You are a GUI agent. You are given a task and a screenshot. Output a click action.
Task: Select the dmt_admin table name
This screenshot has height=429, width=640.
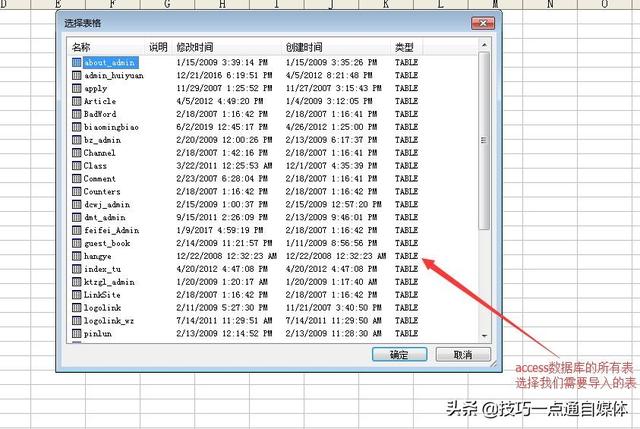tap(104, 218)
